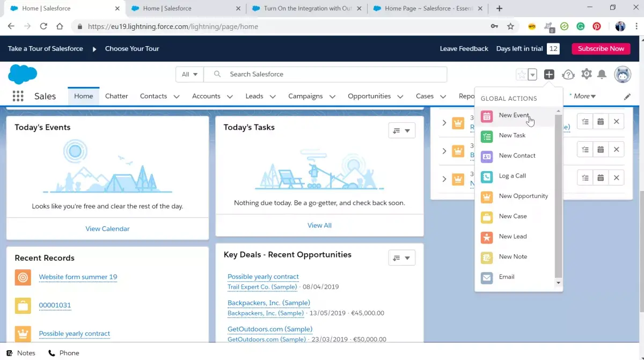This screenshot has height=360, width=644.
Task: Click the Global Actions menu scrollbar
Action: tap(558, 196)
